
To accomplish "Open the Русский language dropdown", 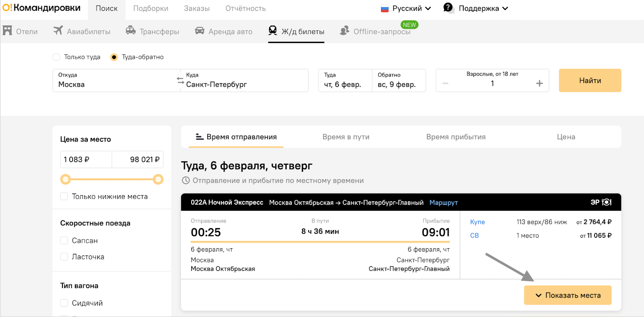I will click(406, 8).
